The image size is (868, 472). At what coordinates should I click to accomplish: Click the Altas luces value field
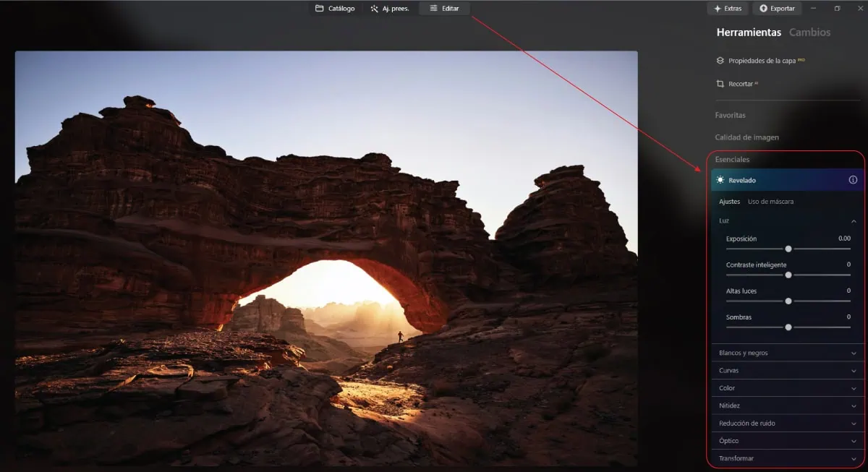(x=848, y=291)
